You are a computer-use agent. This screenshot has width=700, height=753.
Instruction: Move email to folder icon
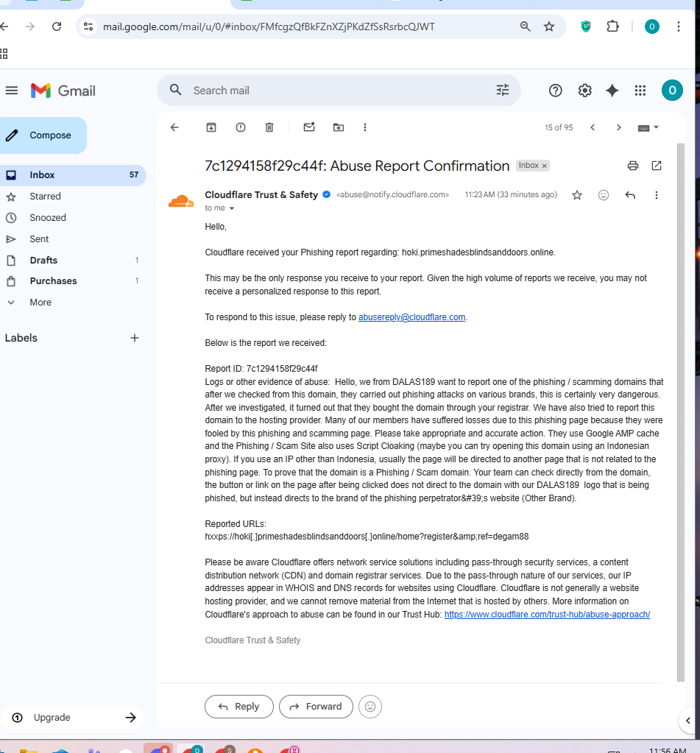(339, 127)
